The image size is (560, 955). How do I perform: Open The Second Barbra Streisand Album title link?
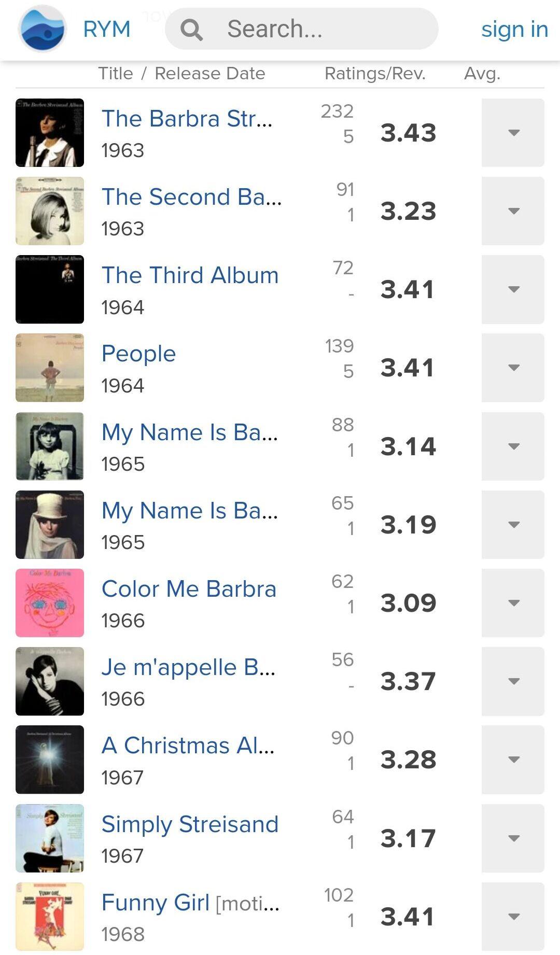click(191, 197)
